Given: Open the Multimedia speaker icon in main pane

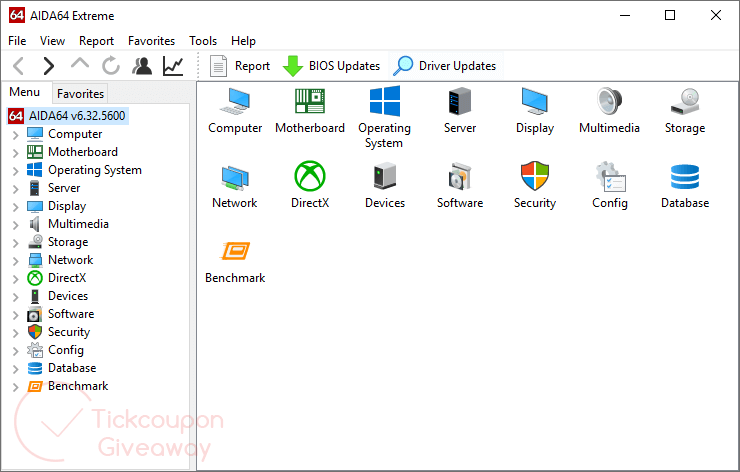Looking at the screenshot, I should point(609,101).
